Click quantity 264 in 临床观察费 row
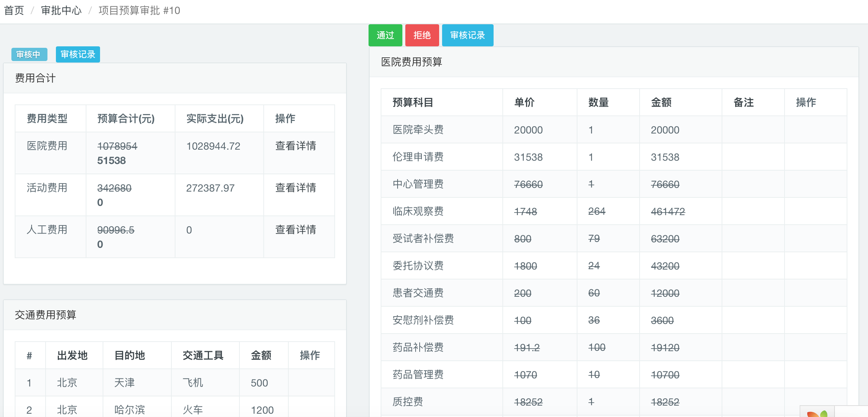868x417 pixels. (597, 211)
